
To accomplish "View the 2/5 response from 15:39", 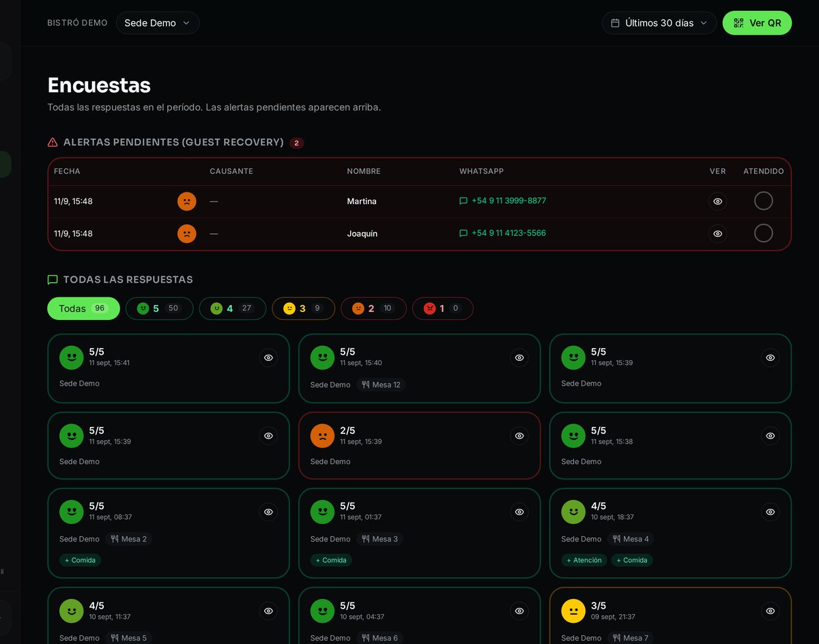I will [x=519, y=435].
